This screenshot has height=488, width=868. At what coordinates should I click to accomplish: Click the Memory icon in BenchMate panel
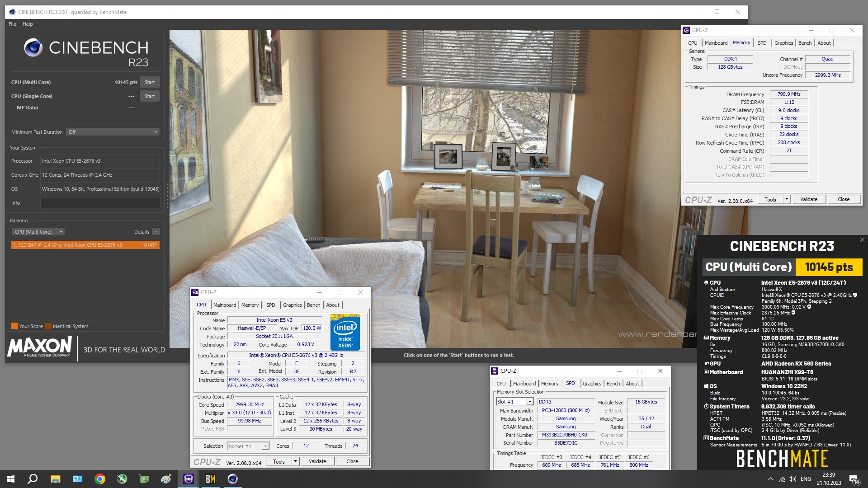click(706, 338)
